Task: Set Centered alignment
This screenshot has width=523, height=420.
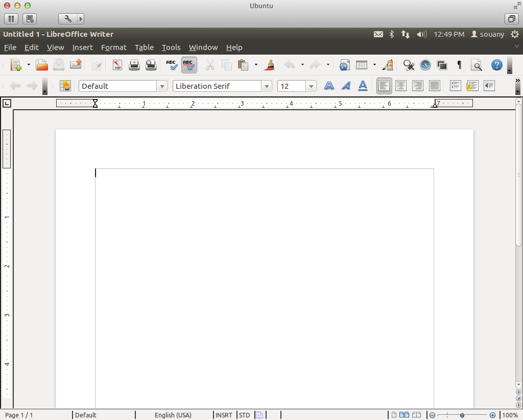Action: [x=401, y=86]
